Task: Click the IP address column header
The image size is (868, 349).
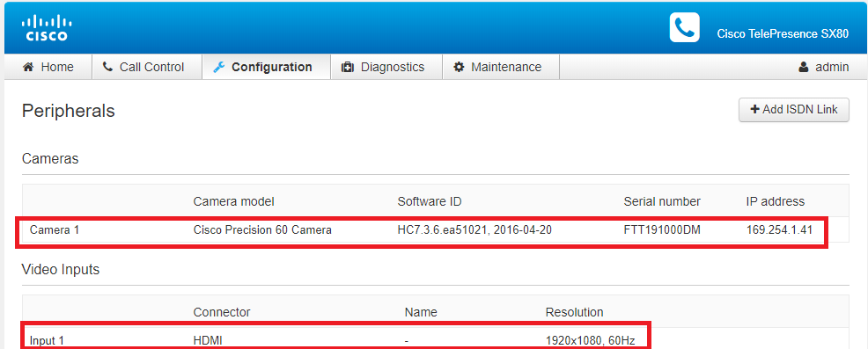Action: point(775,201)
